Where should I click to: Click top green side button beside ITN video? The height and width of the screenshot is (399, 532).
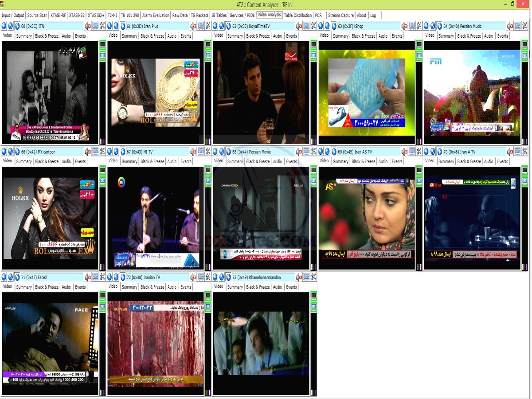102,45
